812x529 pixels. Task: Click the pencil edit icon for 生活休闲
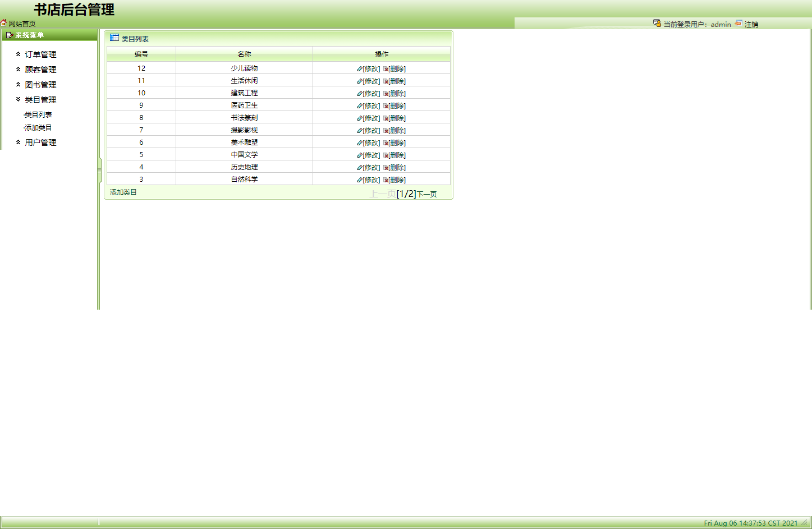coord(360,81)
